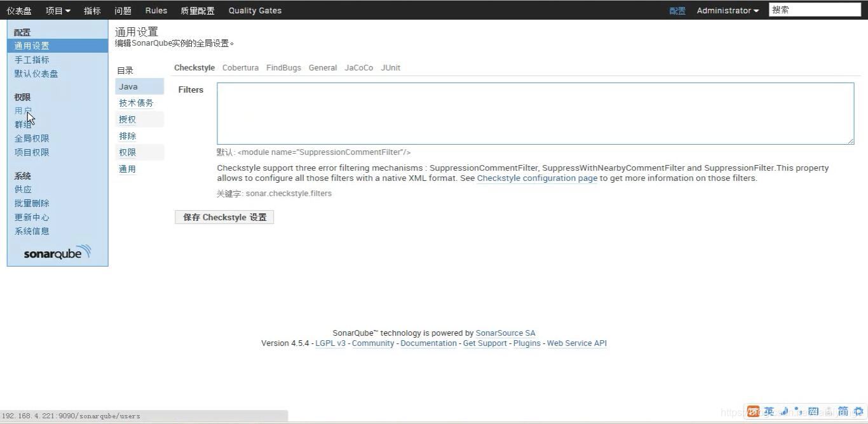This screenshot has height=424, width=868.
Task: Open 系统信息 in the sidebar
Action: 32,231
